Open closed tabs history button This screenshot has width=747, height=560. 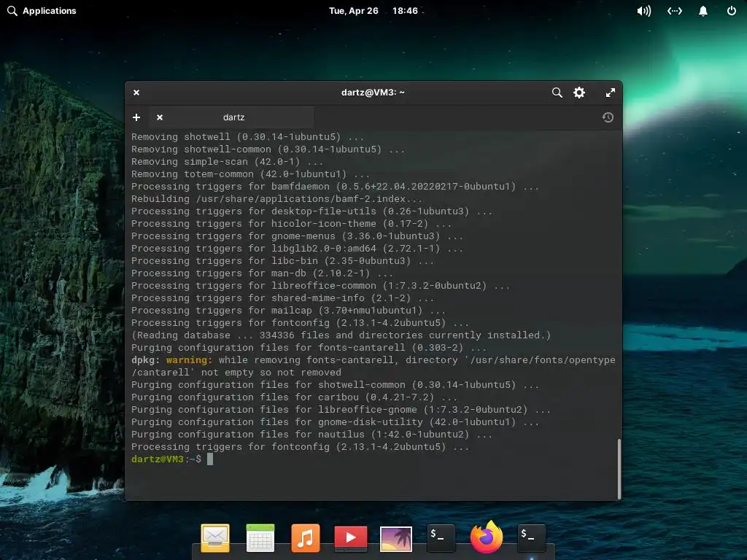click(x=608, y=117)
